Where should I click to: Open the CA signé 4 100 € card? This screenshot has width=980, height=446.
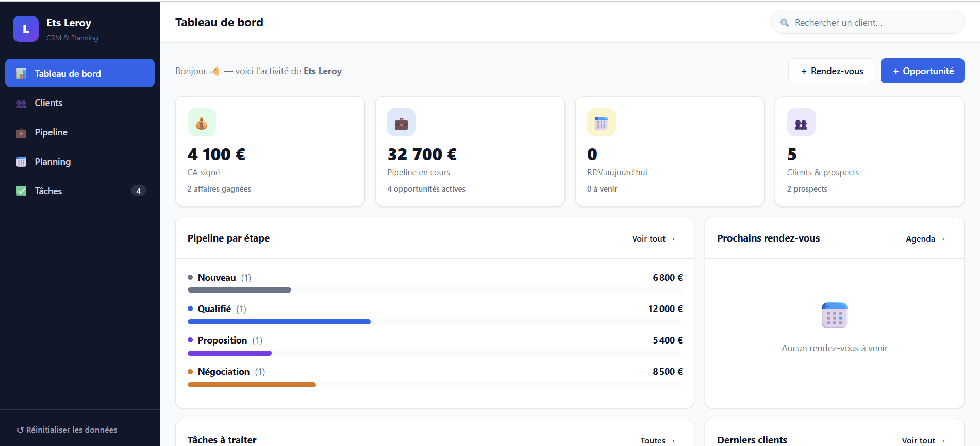pyautogui.click(x=270, y=151)
